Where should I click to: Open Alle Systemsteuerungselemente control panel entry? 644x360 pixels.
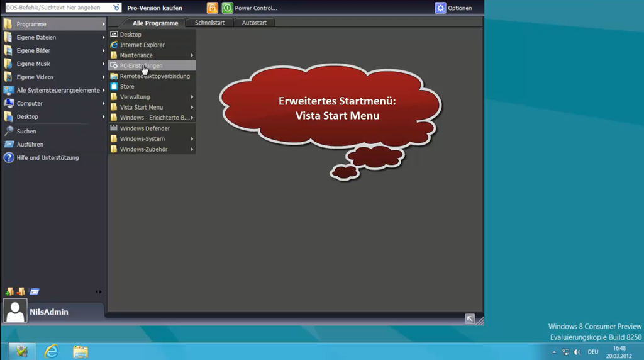click(x=53, y=90)
